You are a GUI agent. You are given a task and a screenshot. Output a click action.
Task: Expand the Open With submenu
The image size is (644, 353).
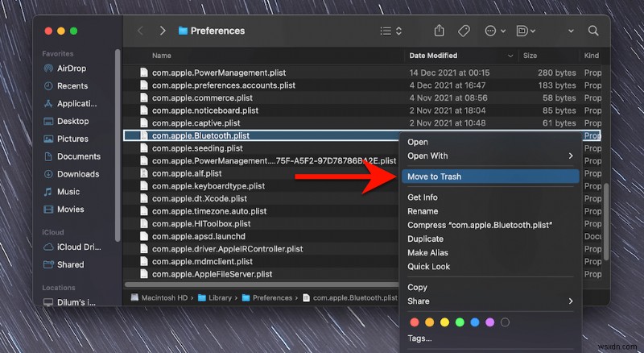click(491, 156)
